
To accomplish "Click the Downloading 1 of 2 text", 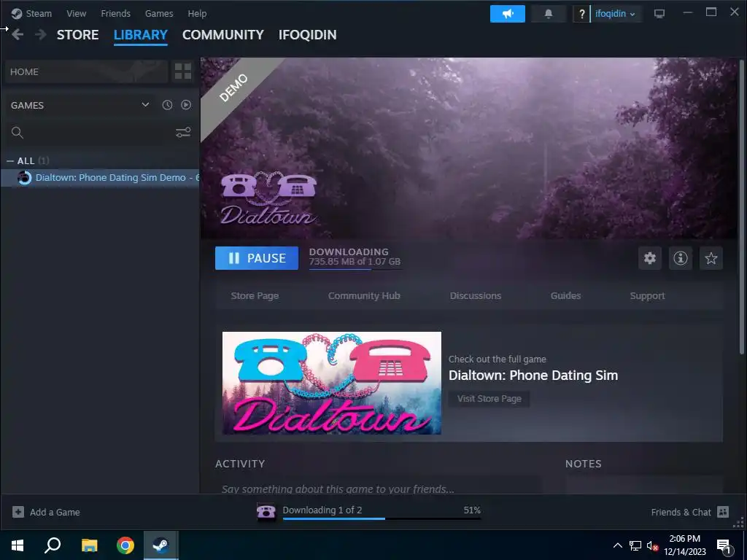I will (322, 510).
